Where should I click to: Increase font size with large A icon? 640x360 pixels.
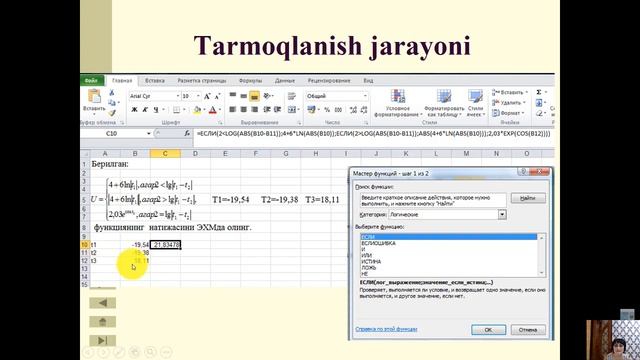click(x=207, y=96)
